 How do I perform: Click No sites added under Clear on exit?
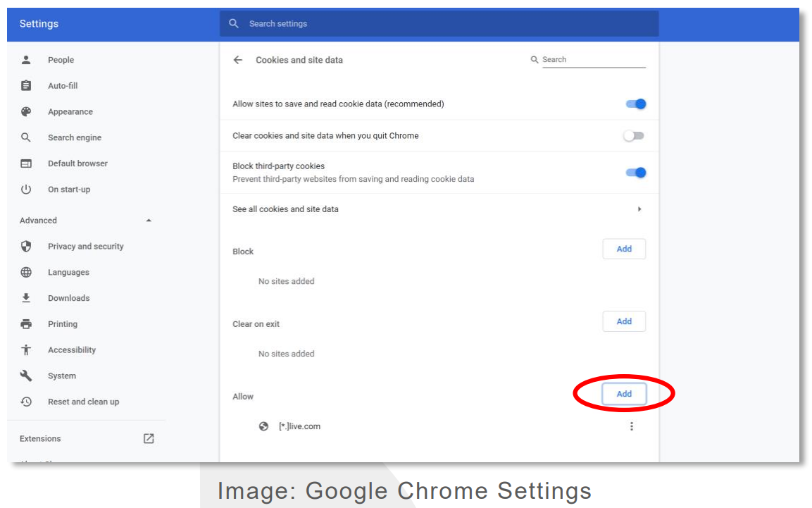(x=287, y=354)
